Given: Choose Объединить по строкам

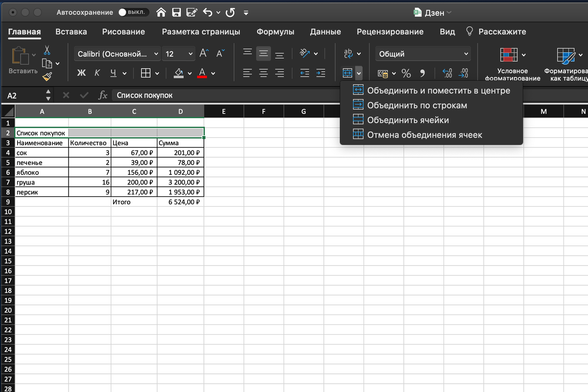Looking at the screenshot, I should pos(432,105).
